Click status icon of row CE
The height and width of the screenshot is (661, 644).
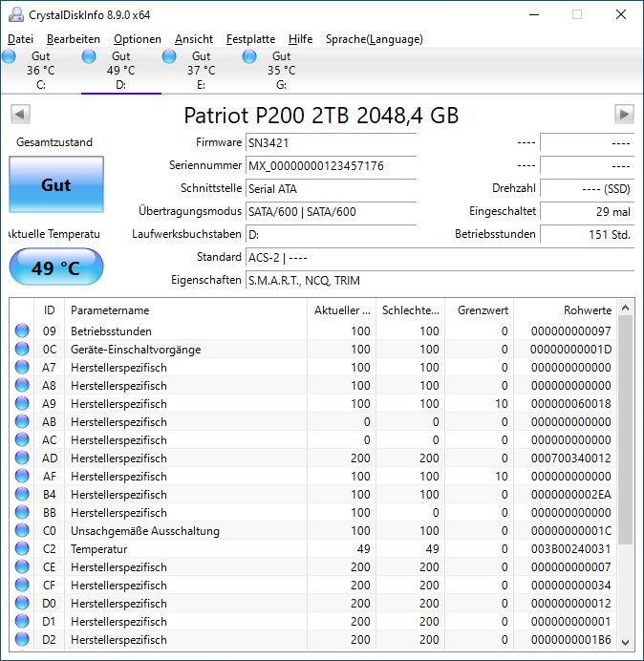click(x=22, y=566)
